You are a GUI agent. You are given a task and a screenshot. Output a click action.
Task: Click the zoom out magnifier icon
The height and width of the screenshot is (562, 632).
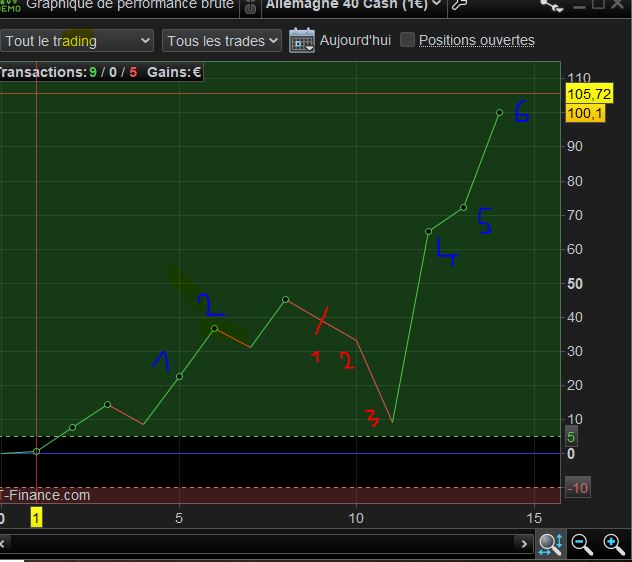click(x=582, y=544)
